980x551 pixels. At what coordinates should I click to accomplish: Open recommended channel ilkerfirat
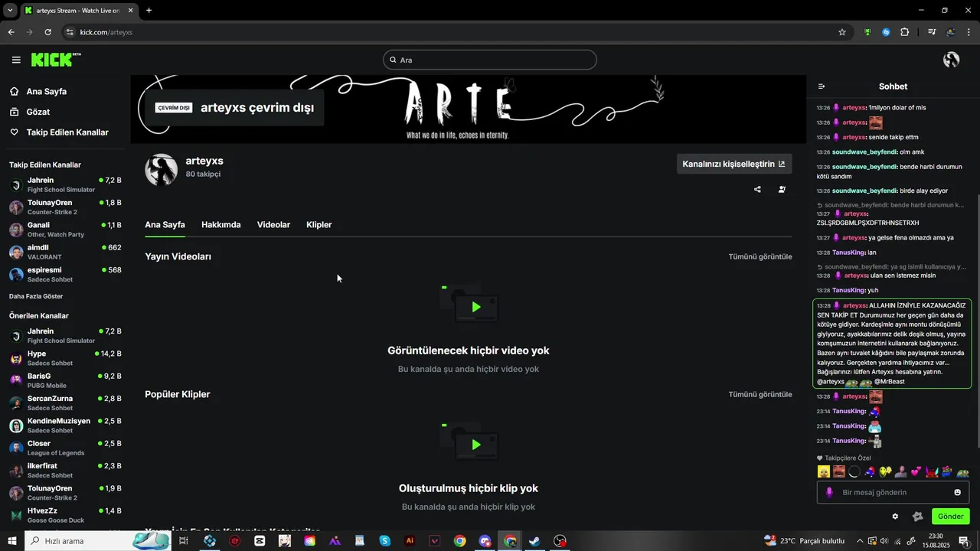pyautogui.click(x=65, y=470)
